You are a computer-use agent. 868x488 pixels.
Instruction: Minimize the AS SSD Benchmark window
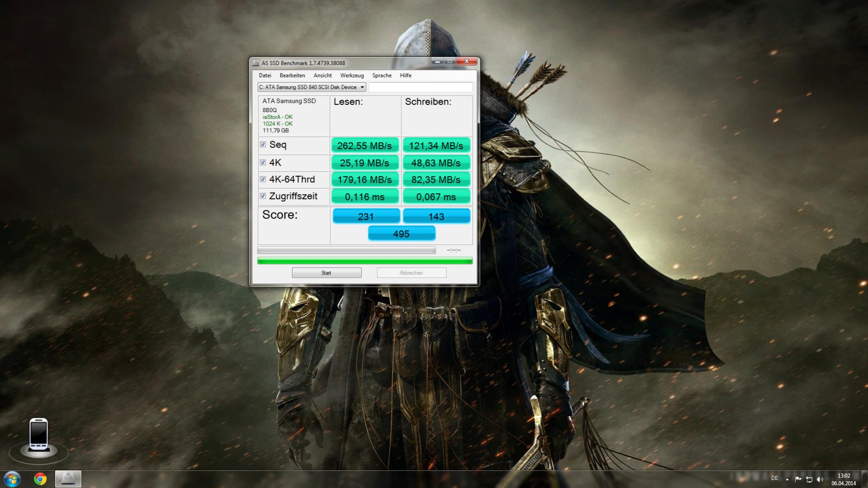437,62
